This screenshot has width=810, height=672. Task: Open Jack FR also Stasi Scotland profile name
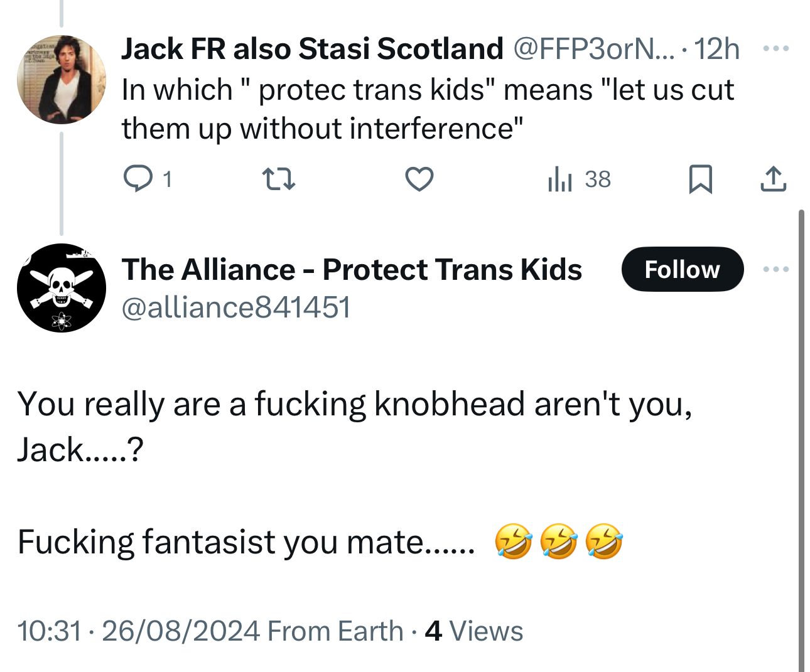pos(312,48)
